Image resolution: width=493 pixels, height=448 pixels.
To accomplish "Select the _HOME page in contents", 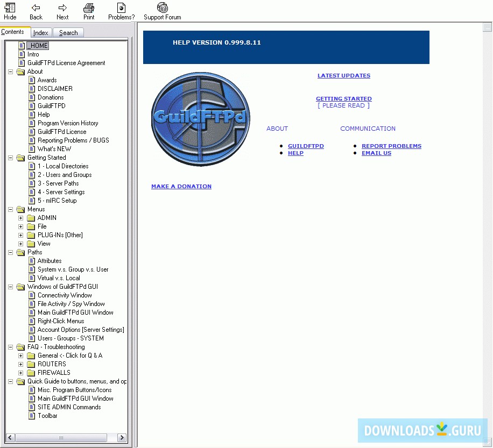I will pos(39,46).
